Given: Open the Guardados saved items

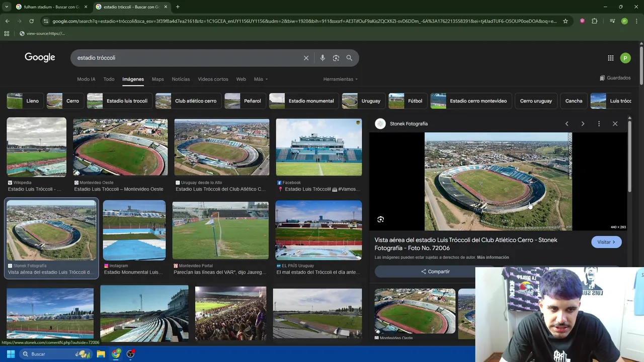Looking at the screenshot, I should tap(615, 78).
